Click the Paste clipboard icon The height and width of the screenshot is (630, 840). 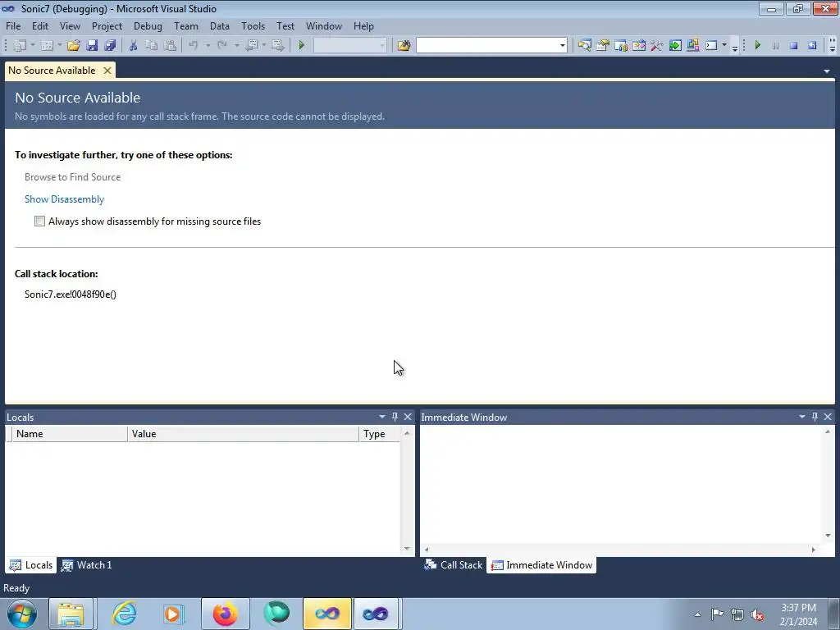point(170,46)
